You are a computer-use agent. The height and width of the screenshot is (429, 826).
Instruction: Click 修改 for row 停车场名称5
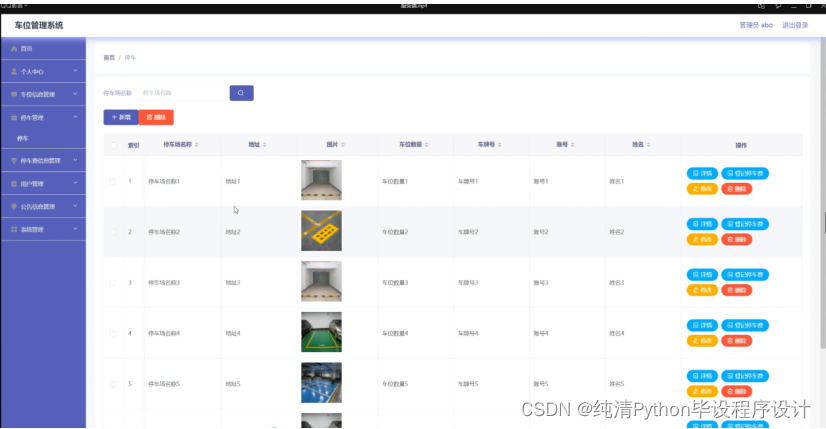(702, 391)
